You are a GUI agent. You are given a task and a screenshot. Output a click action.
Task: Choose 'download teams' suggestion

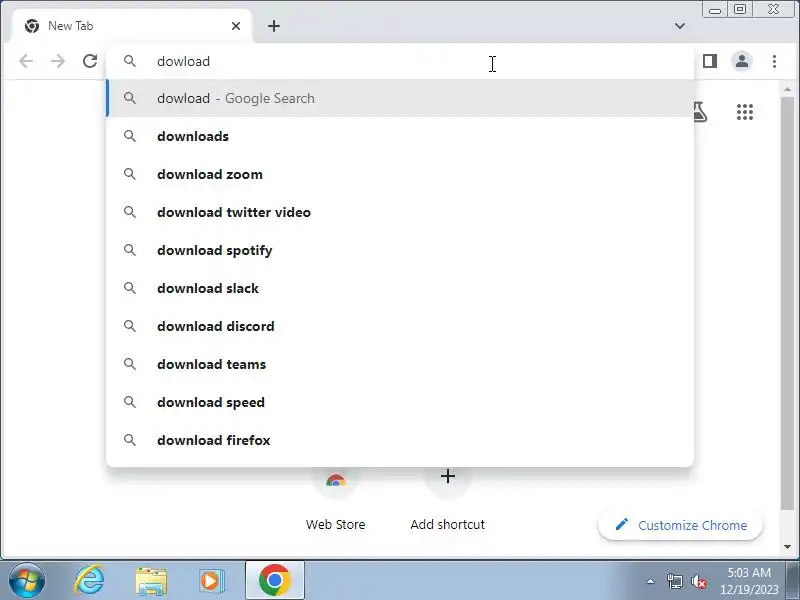click(x=400, y=364)
